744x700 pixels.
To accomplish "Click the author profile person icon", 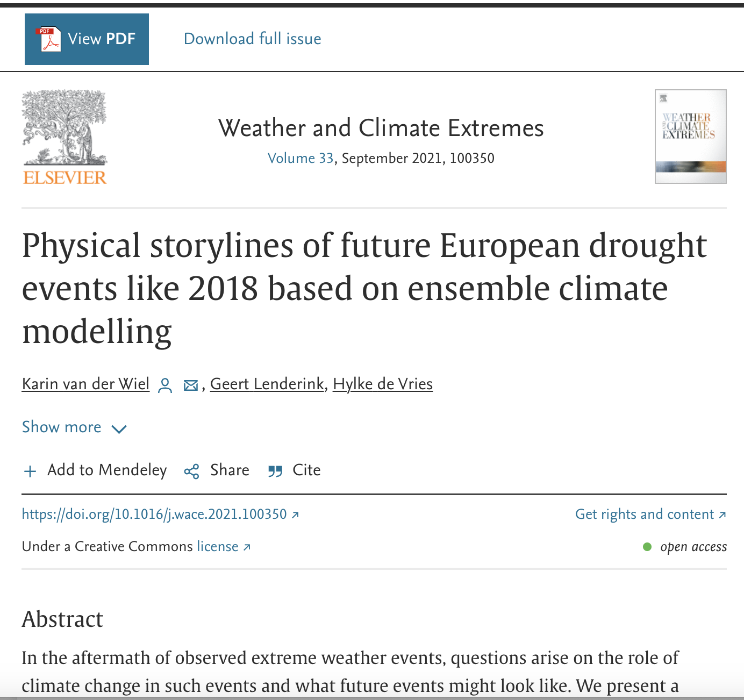I will pos(165,385).
